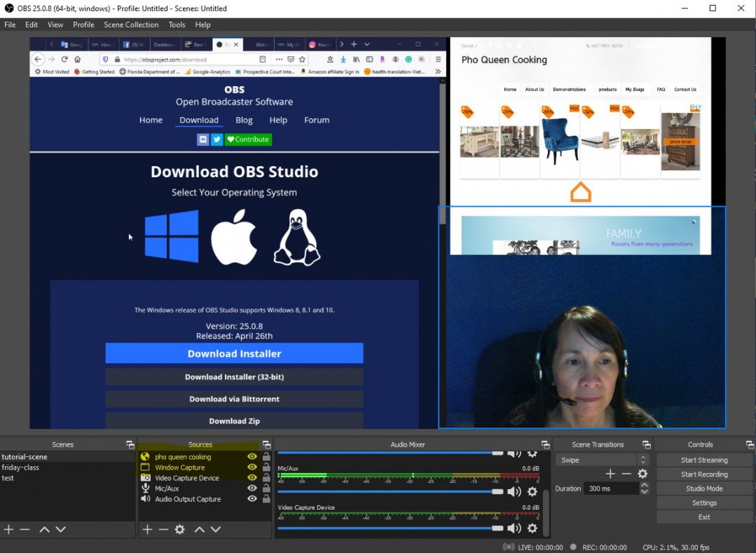This screenshot has width=756, height=553.
Task: Open the Tools menu
Action: 177,25
